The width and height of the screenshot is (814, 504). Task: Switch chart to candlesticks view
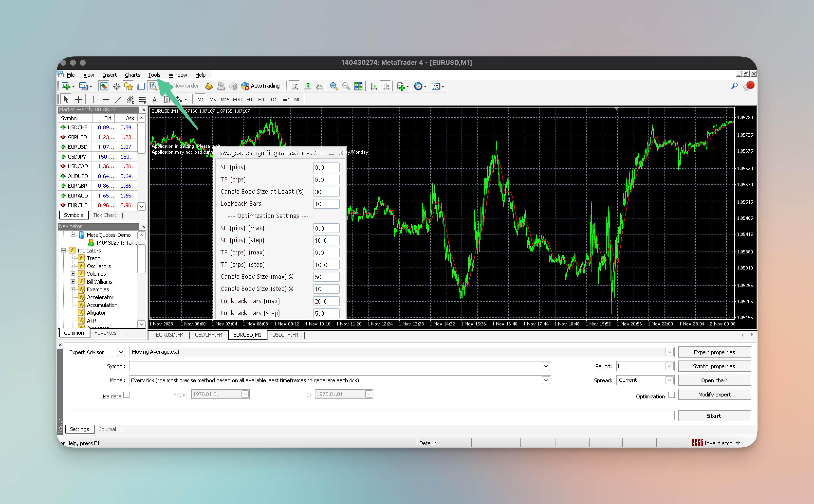307,86
